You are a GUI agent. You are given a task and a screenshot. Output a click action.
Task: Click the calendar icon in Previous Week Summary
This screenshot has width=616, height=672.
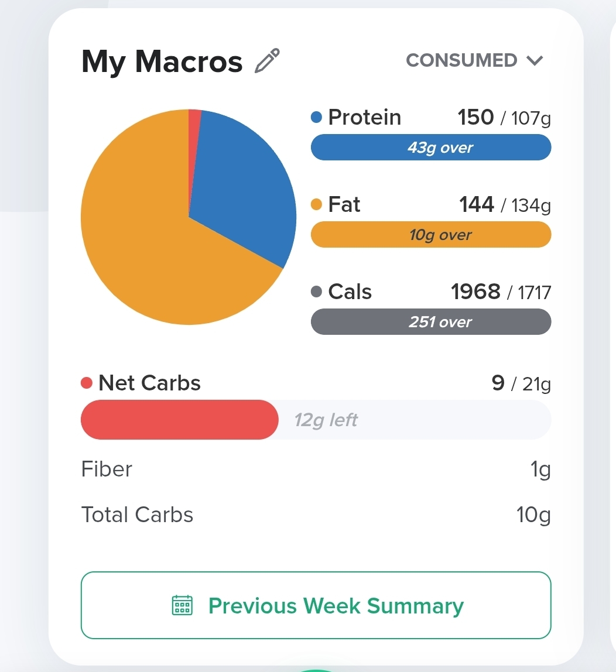coord(182,605)
